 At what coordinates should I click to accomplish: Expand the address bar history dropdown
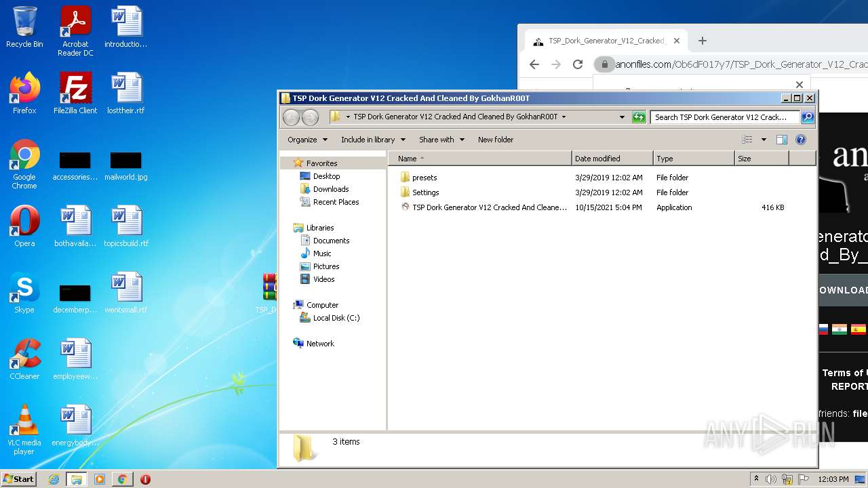(x=622, y=117)
